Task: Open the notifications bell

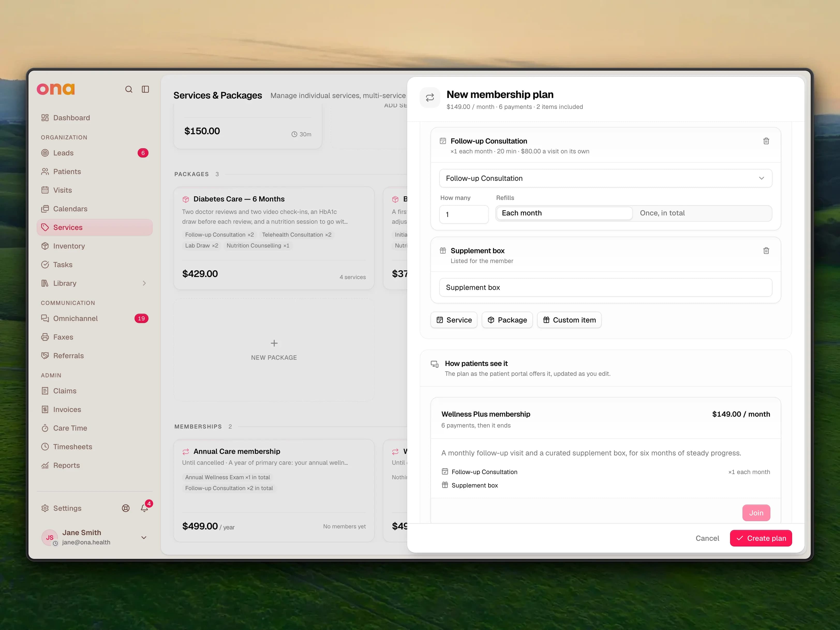Action: 144,508
